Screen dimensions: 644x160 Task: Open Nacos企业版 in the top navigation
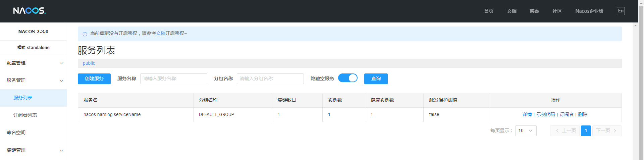[x=589, y=11]
